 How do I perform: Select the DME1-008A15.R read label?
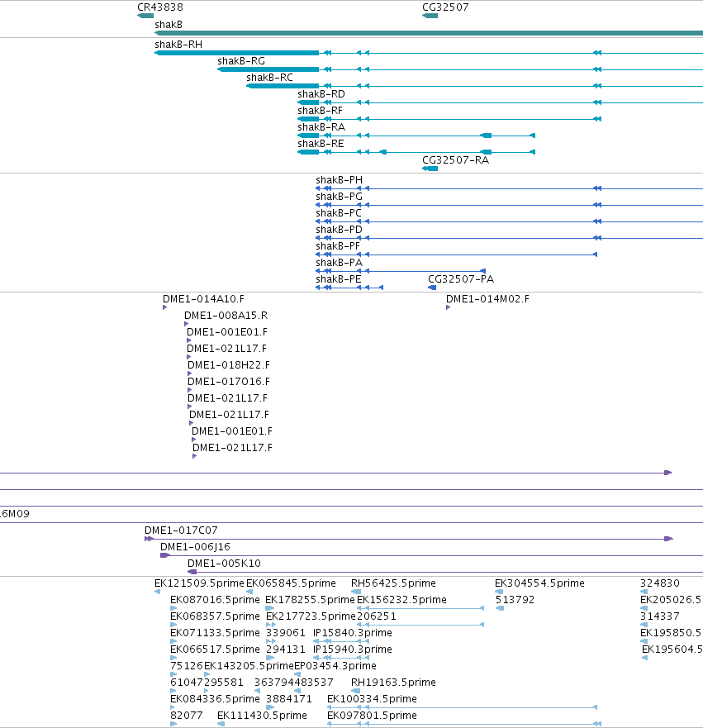click(226, 316)
